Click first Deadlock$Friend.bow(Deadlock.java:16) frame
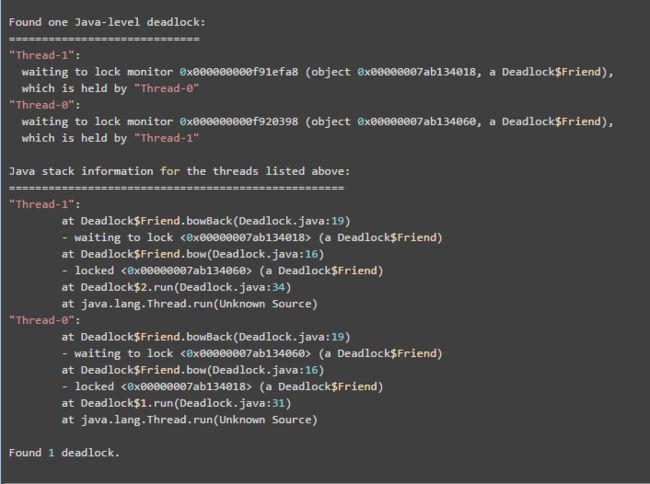 click(193, 254)
